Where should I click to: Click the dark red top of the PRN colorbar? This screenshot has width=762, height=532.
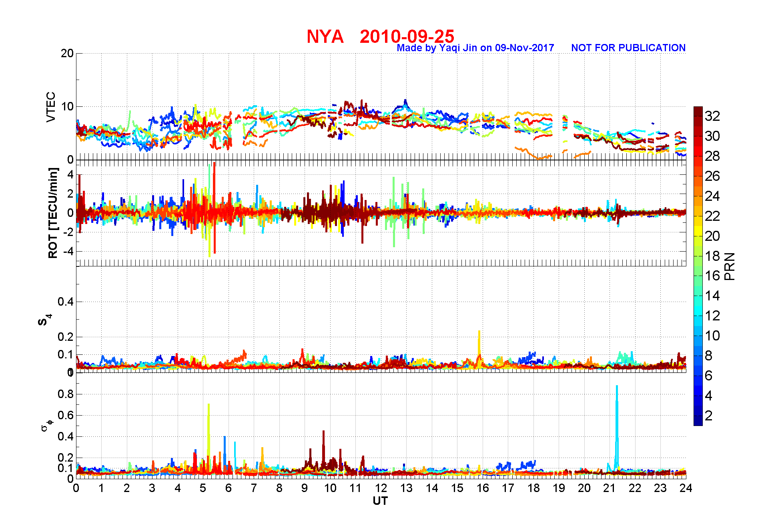(x=698, y=111)
